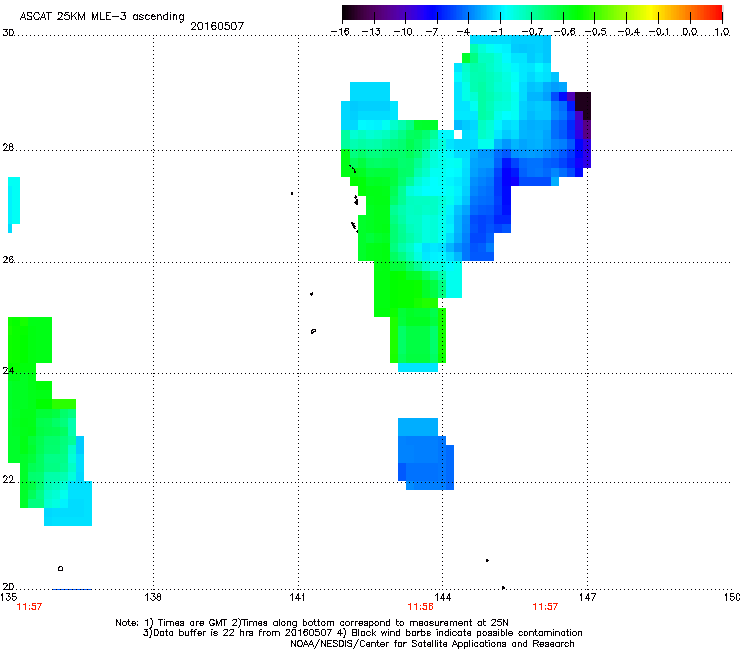Click the longitude label 141
This screenshot has height=650, width=740.
297,597
